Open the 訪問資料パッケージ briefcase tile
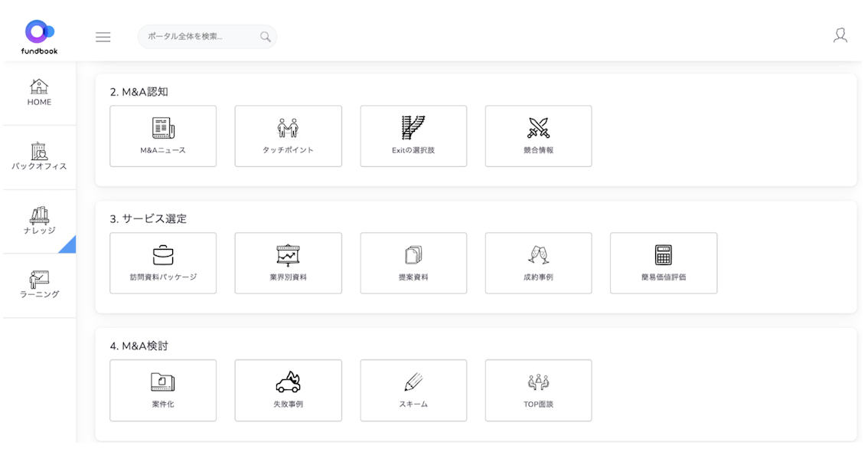Screen dimensions: 868x449 click(x=163, y=264)
